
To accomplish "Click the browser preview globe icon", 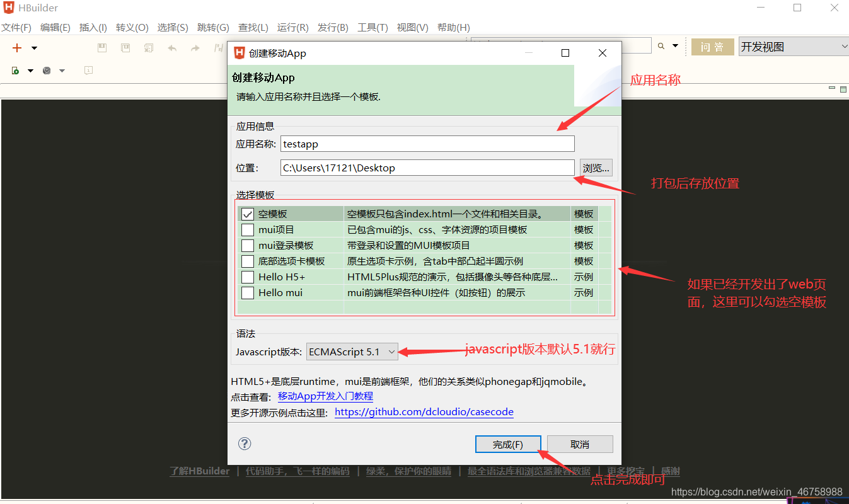I will tap(47, 71).
